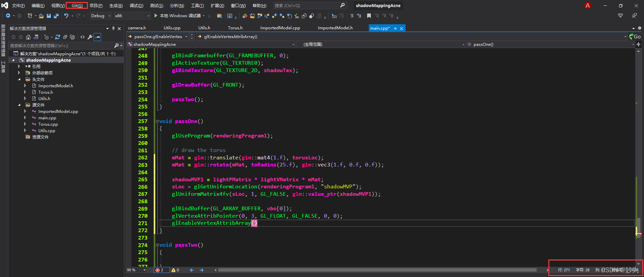The width and height of the screenshot is (644, 277).
Task: Click the feedback icon at top right
Action: click(x=635, y=16)
